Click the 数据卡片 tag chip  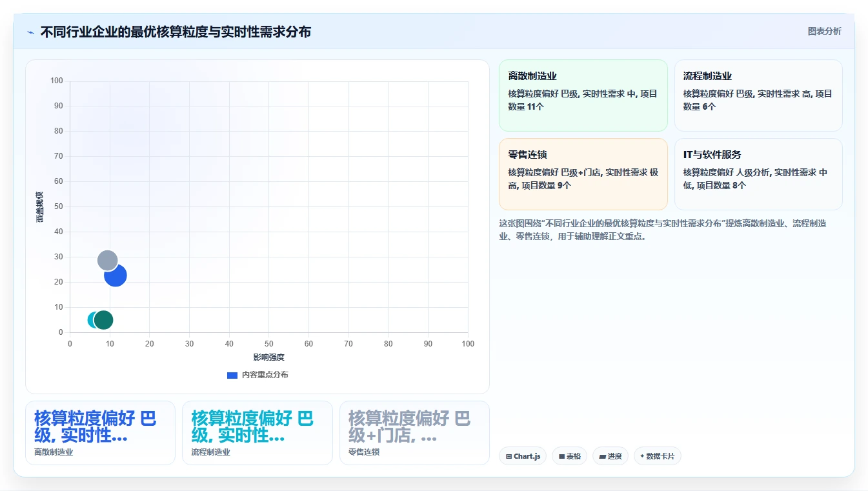click(657, 456)
